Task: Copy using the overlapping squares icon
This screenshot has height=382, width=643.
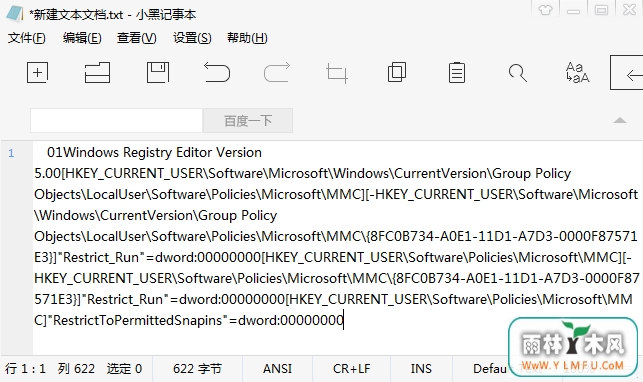Action: click(397, 73)
